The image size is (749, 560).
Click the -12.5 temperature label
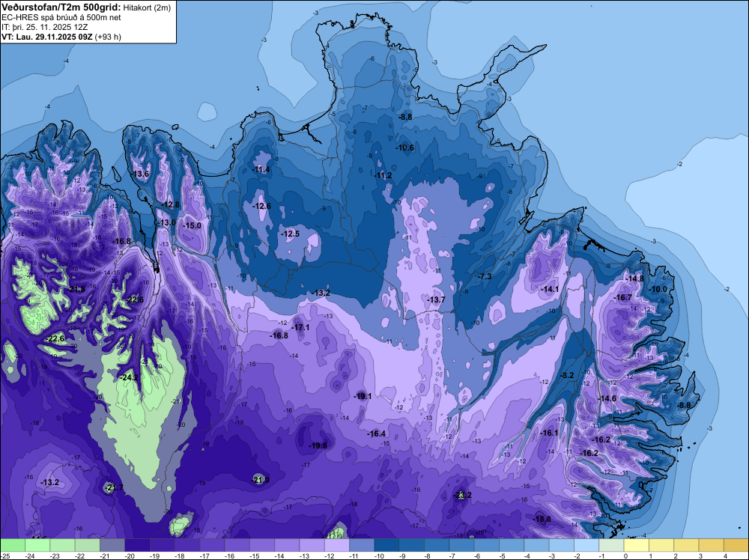291,234
